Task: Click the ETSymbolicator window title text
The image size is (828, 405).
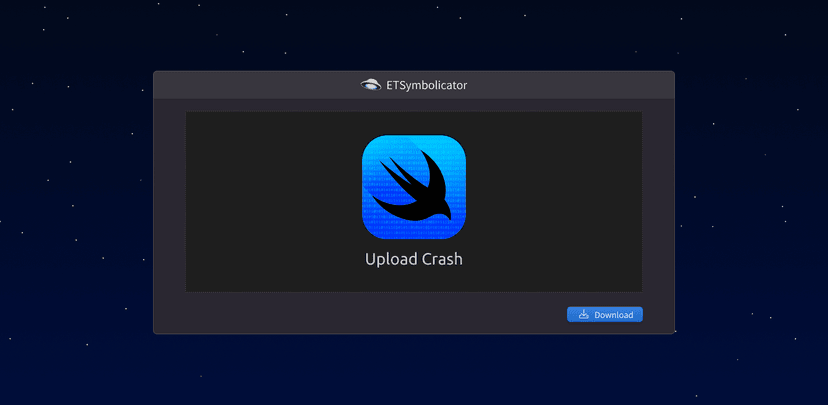Action: (x=426, y=85)
